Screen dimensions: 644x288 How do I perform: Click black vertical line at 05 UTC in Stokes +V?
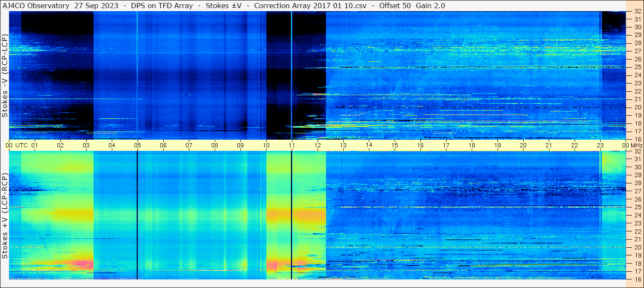(x=137, y=215)
